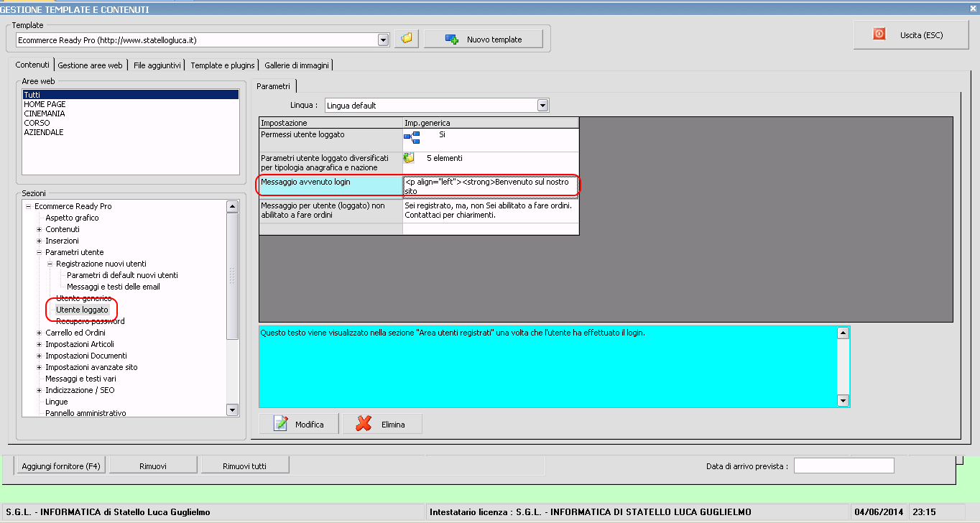This screenshot has width=980, height=523.
Task: Select CINEMANIA in the Aree web list
Action: click(130, 114)
